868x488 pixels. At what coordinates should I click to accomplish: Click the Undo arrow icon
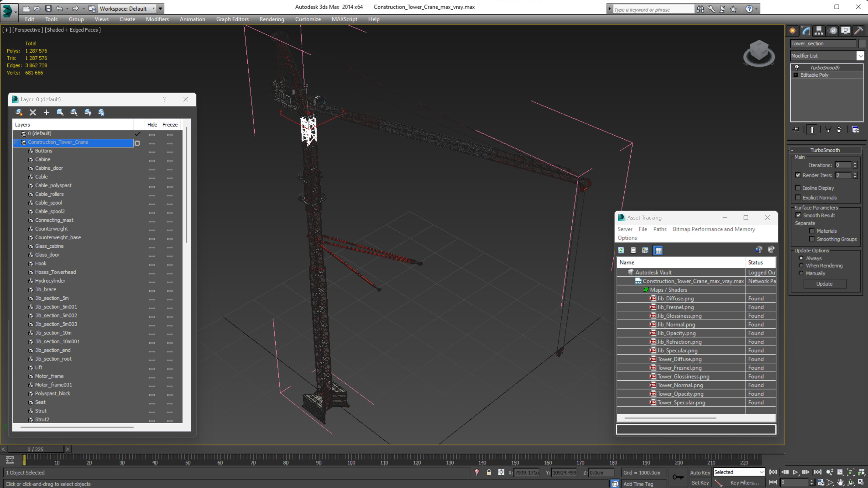click(x=59, y=9)
